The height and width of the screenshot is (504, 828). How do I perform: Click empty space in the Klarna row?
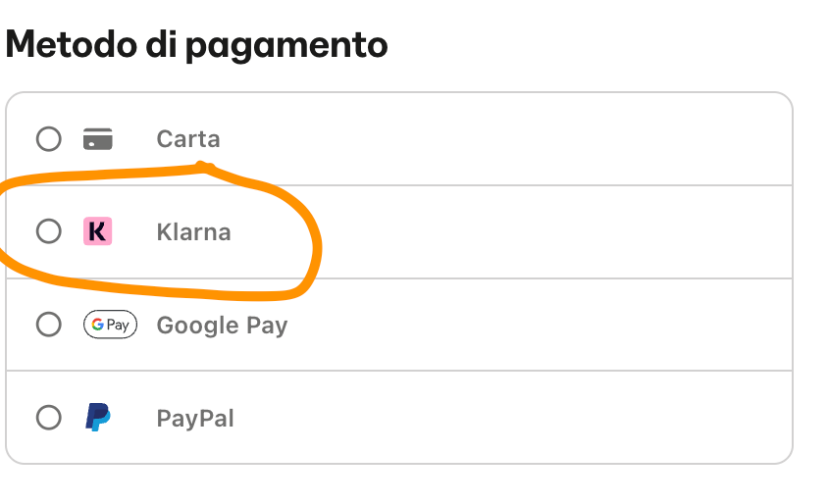(554, 231)
